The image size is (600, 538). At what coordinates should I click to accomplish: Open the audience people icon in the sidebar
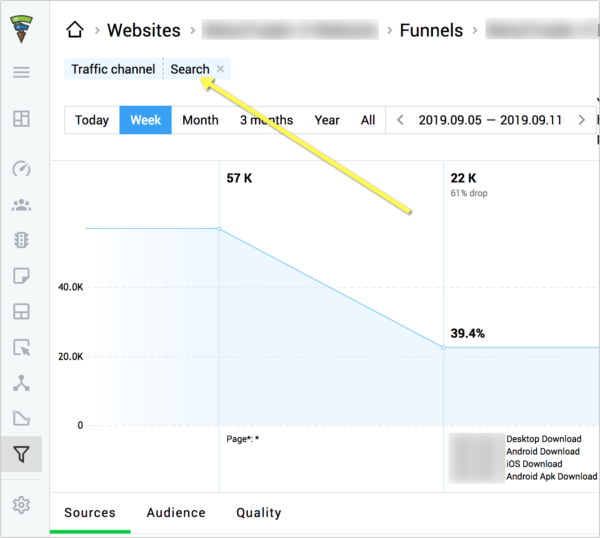pos(21,205)
